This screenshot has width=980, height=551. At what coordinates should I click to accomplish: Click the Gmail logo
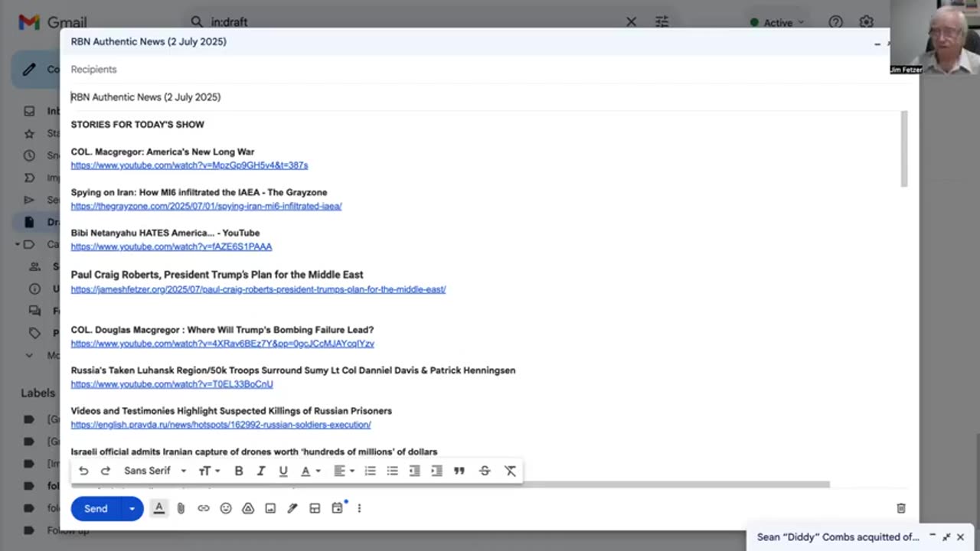(x=53, y=22)
